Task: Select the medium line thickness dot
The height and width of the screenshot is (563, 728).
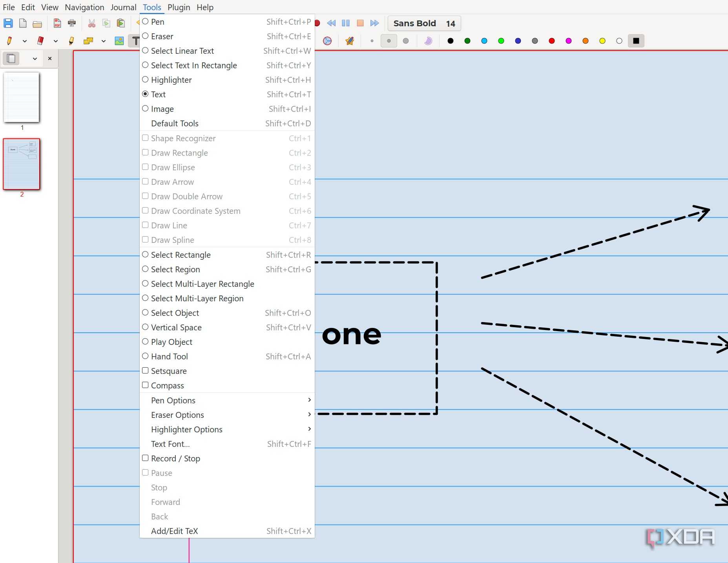Action: tap(389, 41)
